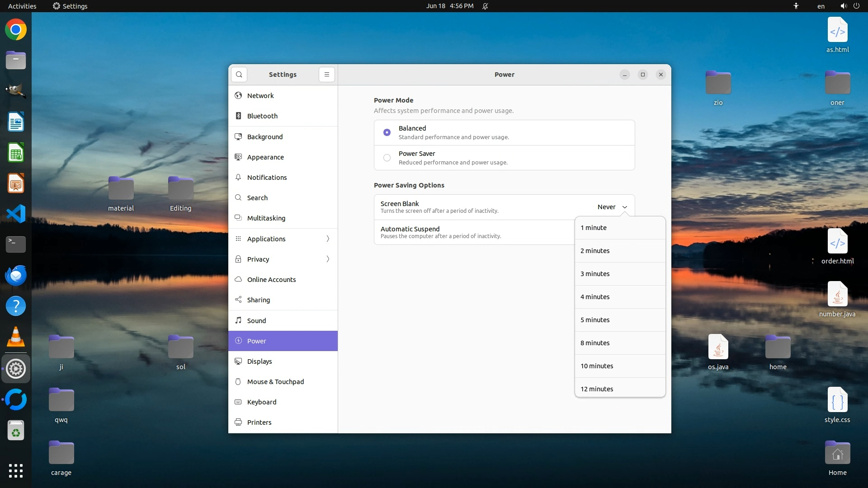This screenshot has width=868, height=488.
Task: Open the Screen Blank Never dropdown
Action: pos(612,207)
